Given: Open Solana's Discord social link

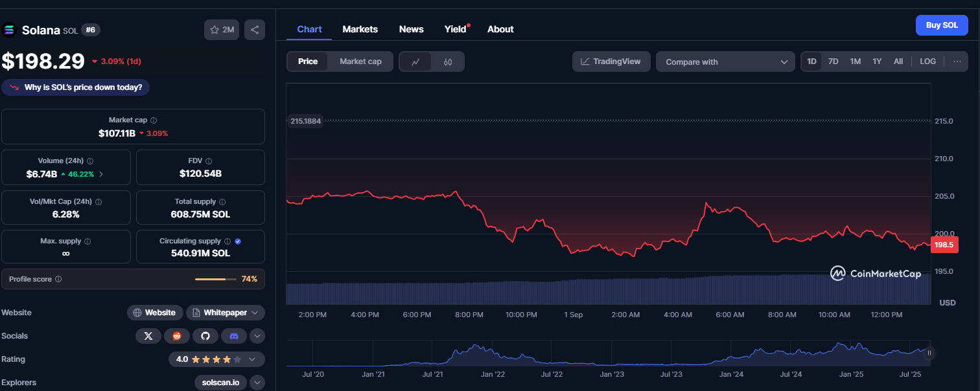Looking at the screenshot, I should 234,336.
